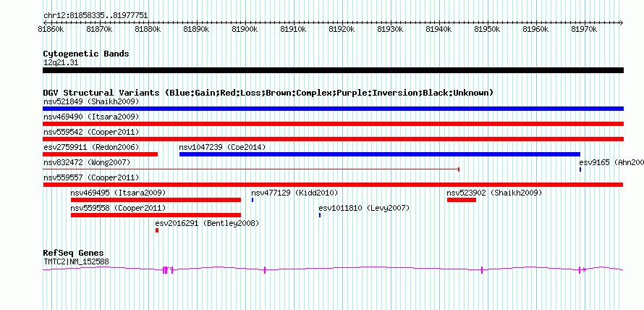Viewport: 644px width, 310px height.
Task: Click the TMTC2 exon mark near 81905k
Action: coord(265,269)
